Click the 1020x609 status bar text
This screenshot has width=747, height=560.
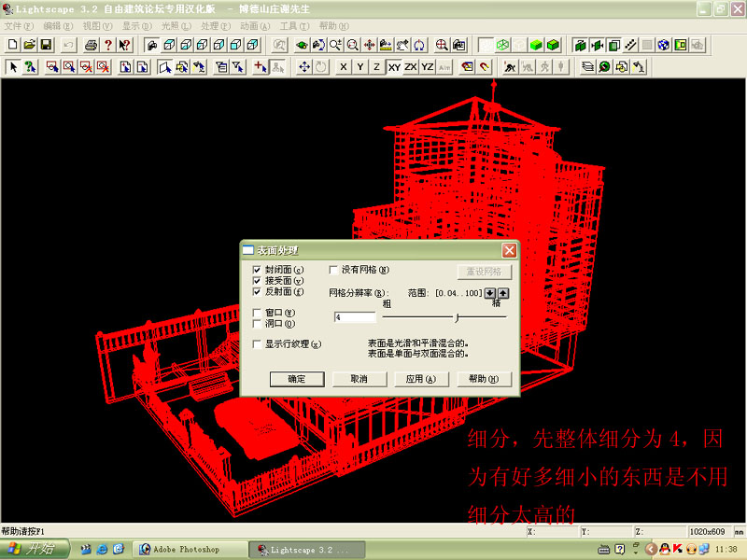pyautogui.click(x=707, y=532)
